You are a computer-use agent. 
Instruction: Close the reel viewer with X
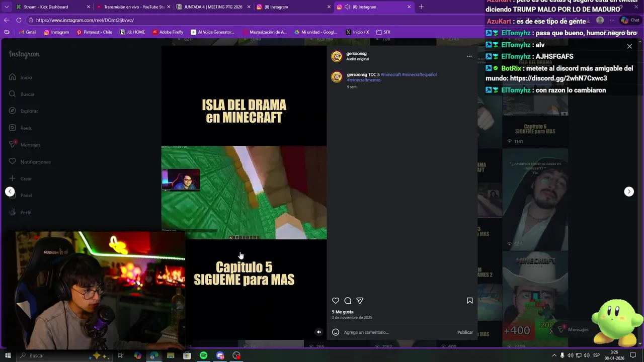[x=629, y=46]
